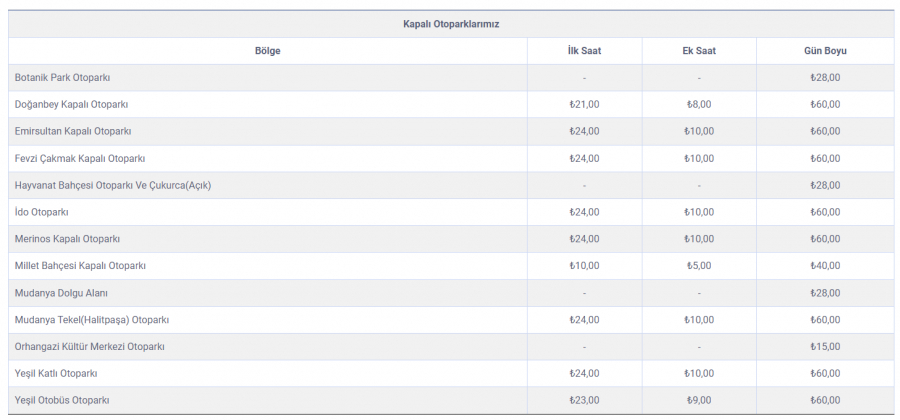Select Emirsultan Kapalı Otoparkı entry
This screenshot has height=420, width=900.
pyautogui.click(x=73, y=132)
